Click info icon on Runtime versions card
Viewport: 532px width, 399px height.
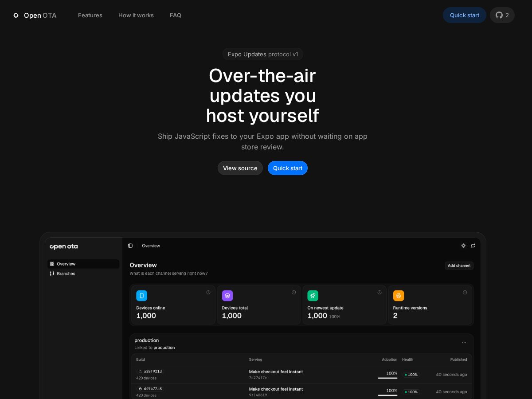point(465,292)
